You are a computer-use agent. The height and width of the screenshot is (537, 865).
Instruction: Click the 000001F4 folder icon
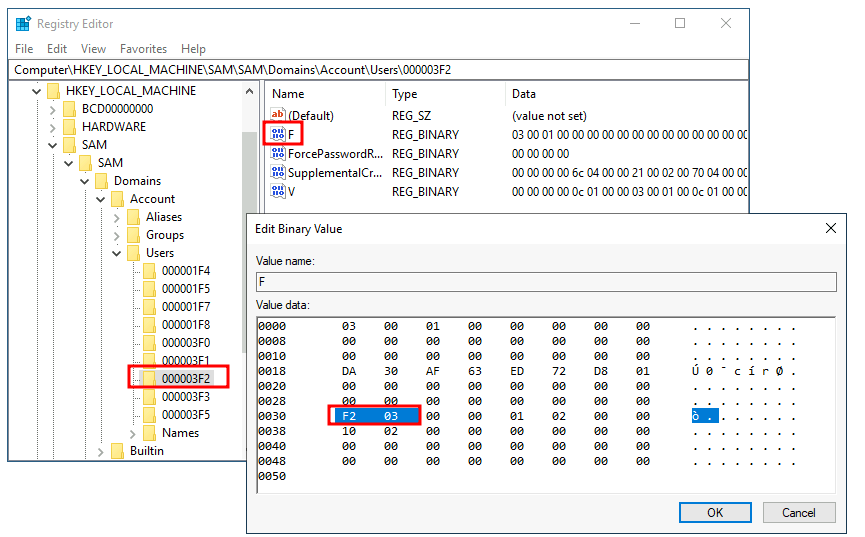pyautogui.click(x=149, y=271)
